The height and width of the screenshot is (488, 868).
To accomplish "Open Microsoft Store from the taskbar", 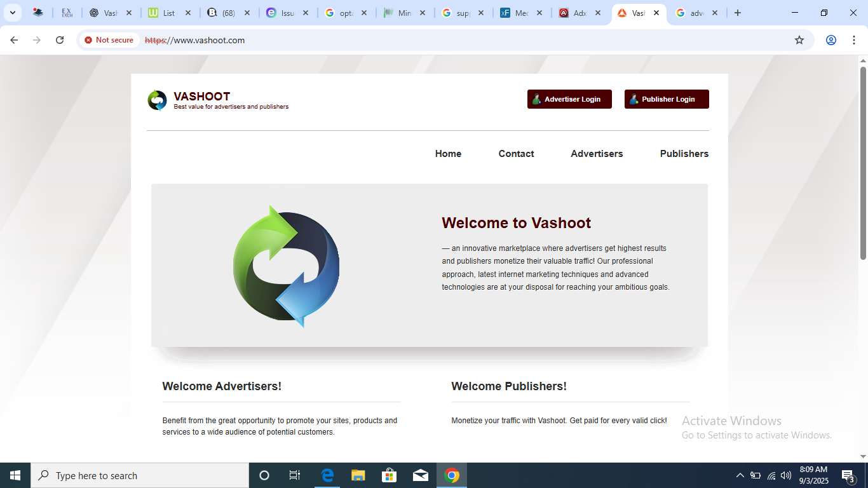I will coord(389,475).
